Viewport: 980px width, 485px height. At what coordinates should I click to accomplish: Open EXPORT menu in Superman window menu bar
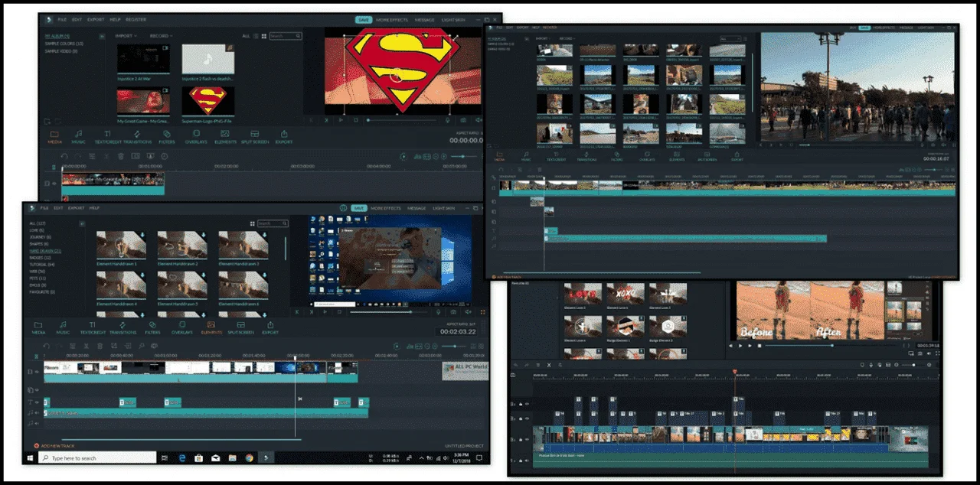96,20
